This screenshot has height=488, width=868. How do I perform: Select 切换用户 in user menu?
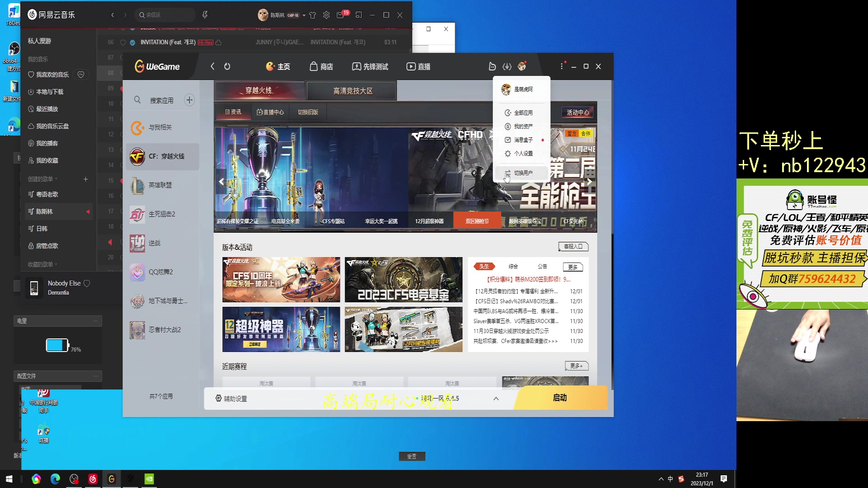pos(522,173)
